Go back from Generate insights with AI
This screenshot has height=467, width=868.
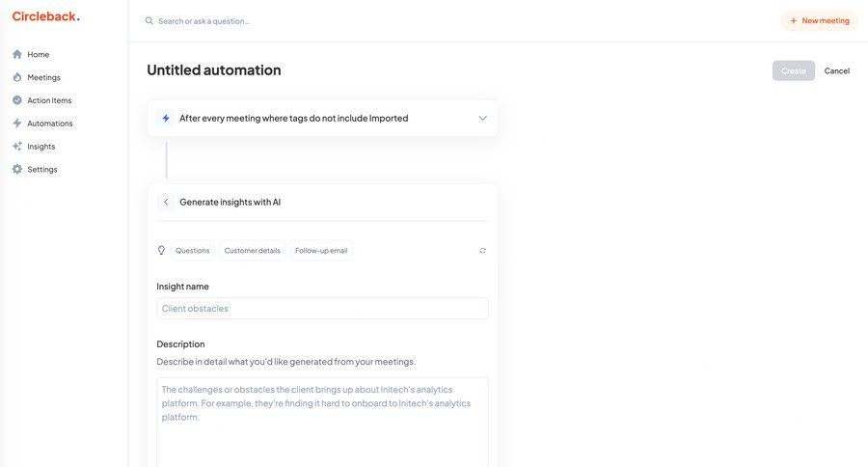pyautogui.click(x=166, y=202)
